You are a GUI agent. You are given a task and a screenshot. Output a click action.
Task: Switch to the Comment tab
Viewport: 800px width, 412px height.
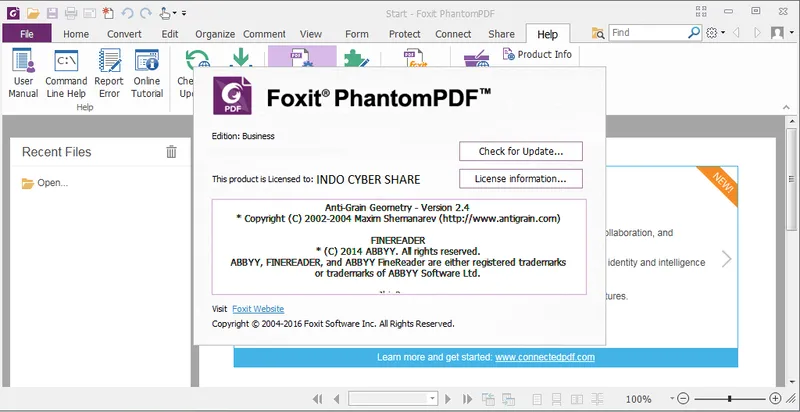264,34
